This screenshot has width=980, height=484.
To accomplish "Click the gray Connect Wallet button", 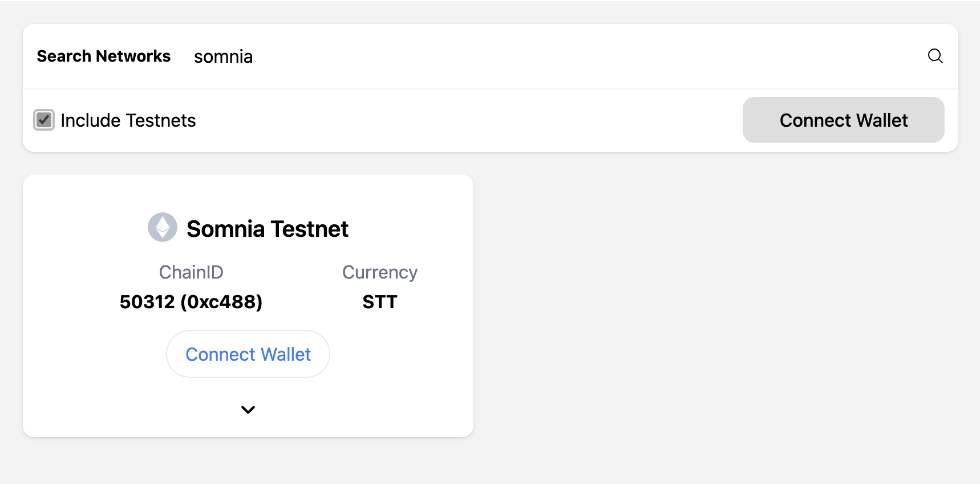I will click(x=843, y=120).
